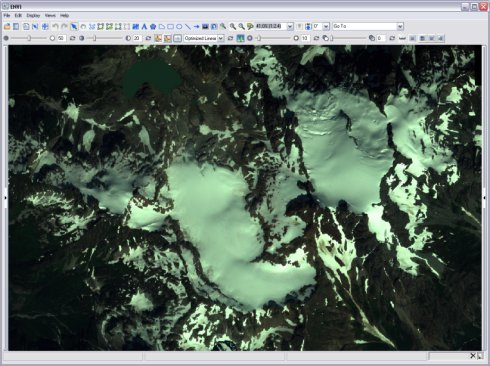Image resolution: width=490 pixels, height=366 pixels.
Task: Click the first green vector create tool
Action: tap(100, 26)
